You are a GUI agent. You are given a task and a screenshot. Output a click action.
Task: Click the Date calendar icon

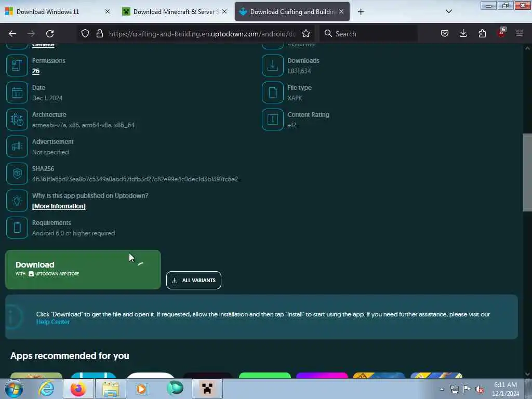coord(17,92)
